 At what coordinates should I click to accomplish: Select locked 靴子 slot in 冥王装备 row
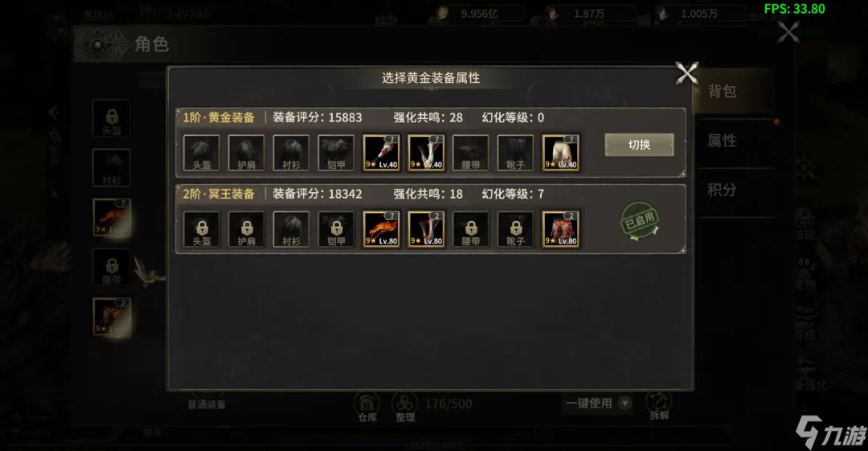(x=515, y=229)
